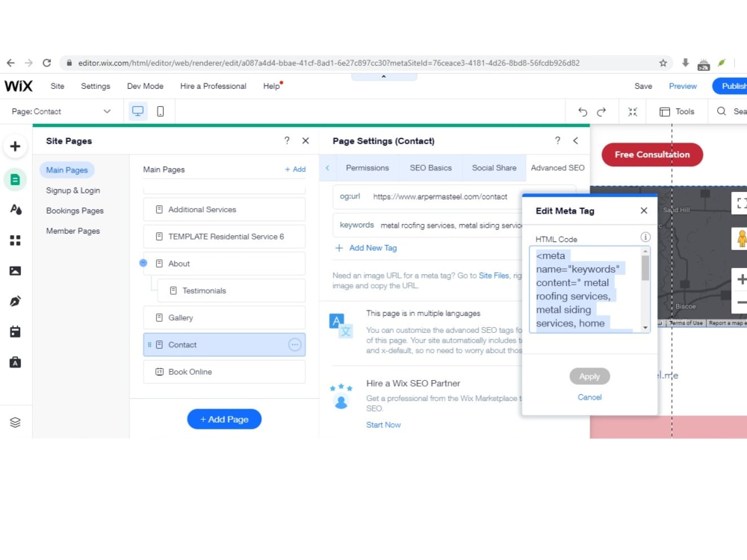Click the Preview button
Viewport: 747px width, 560px height.
pos(683,86)
